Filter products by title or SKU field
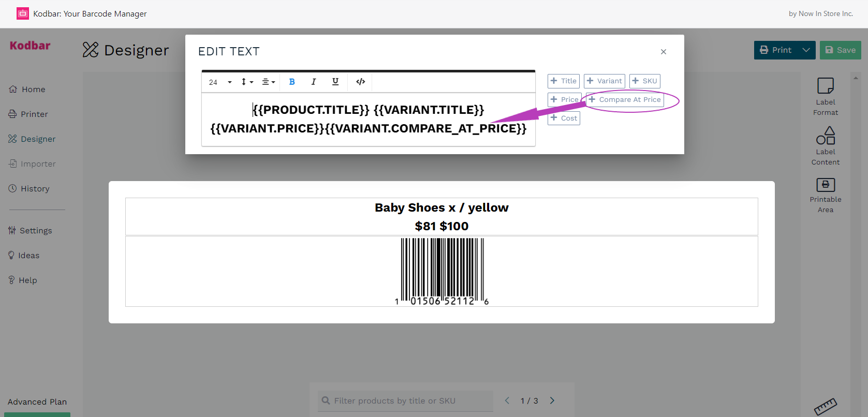 coord(405,401)
